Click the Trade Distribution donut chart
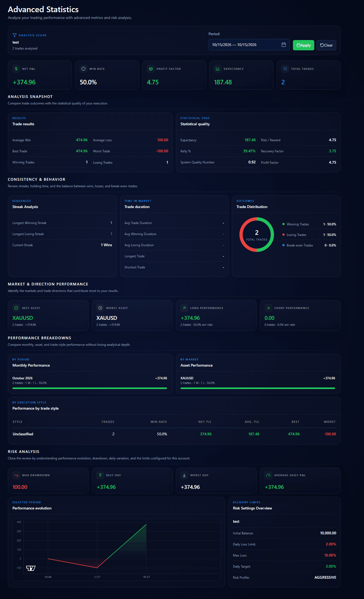The image size is (364, 599). click(x=257, y=235)
